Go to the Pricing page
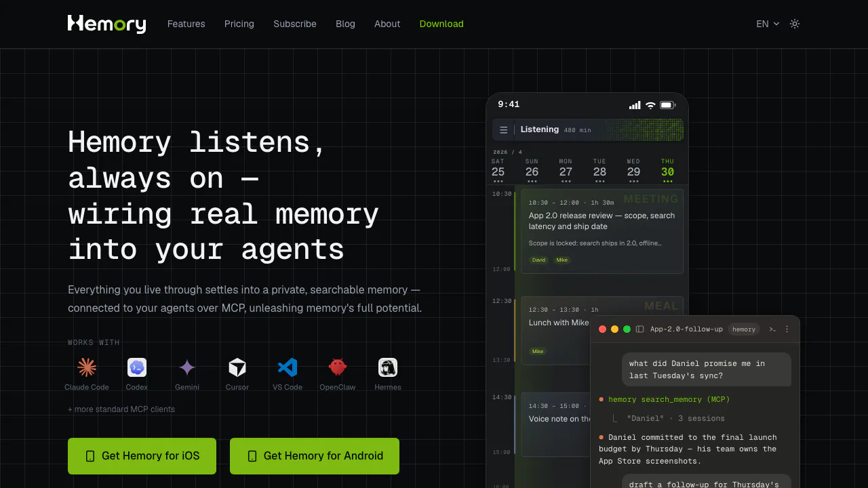Image resolution: width=868 pixels, height=488 pixels. pos(239,24)
